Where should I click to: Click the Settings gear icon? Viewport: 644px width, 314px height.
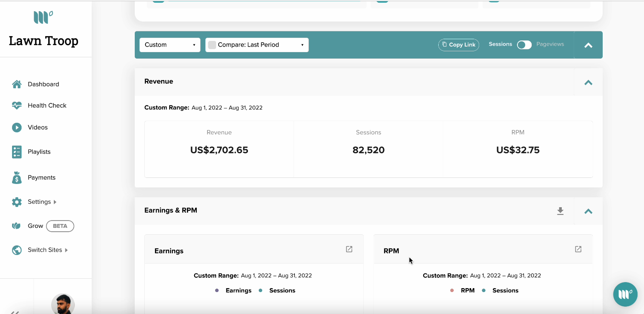tap(17, 202)
